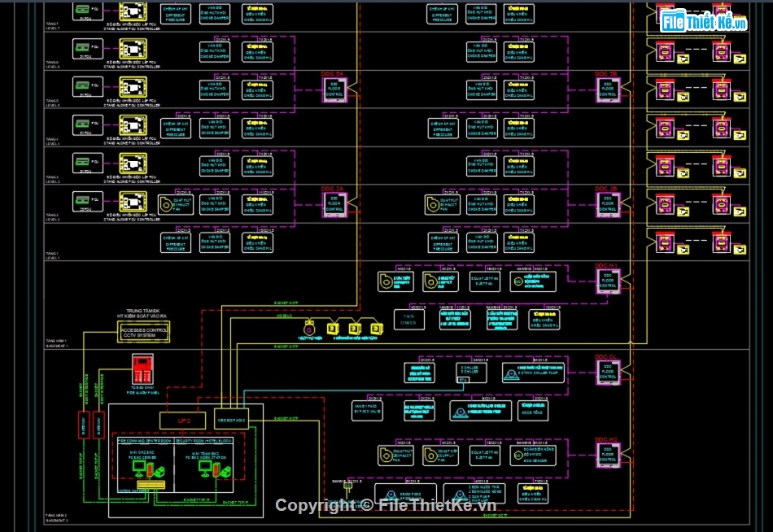Click the 3 Chiller equipment block
Screen dimensions: 773x532
(x=471, y=372)
